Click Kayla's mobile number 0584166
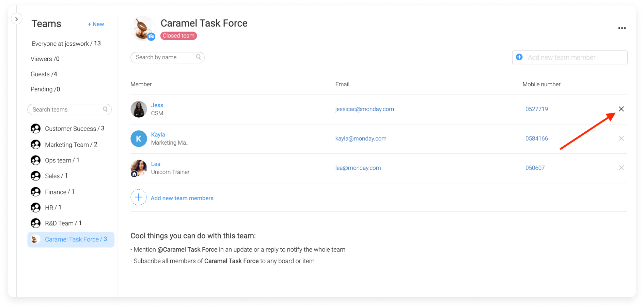Screen dimensions: 644x308 point(536,138)
